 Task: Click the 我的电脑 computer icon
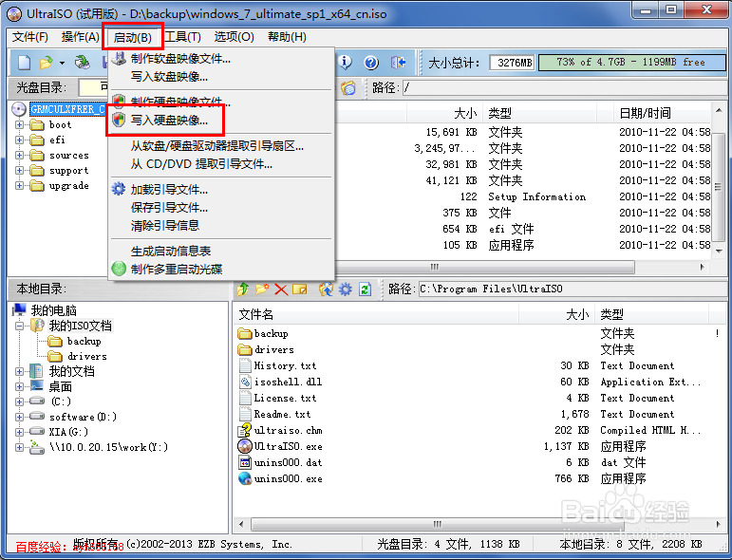click(20, 309)
